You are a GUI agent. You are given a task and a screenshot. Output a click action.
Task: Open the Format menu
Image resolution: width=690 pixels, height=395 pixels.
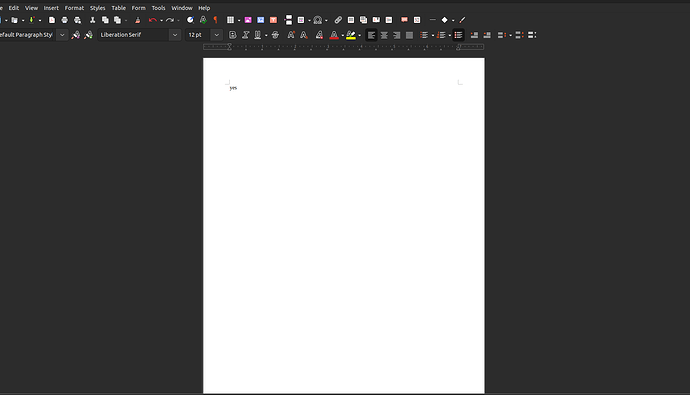(74, 8)
